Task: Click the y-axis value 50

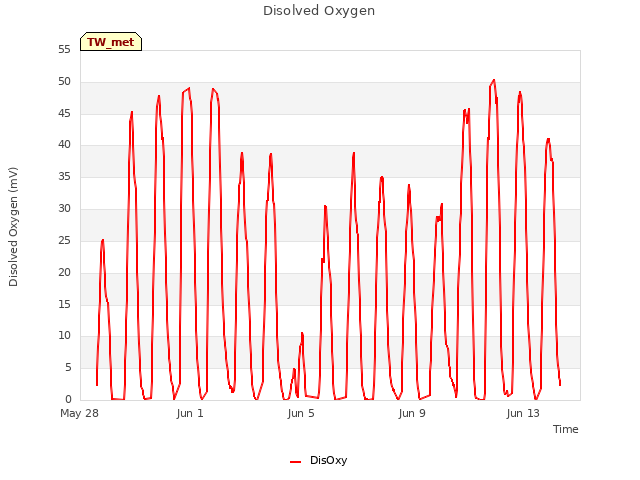Action: click(64, 82)
